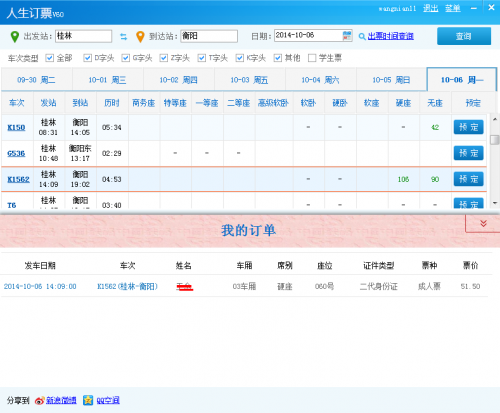The width and height of the screenshot is (500, 413).
Task: Book train T6 with 预定 button
Action: tap(468, 203)
